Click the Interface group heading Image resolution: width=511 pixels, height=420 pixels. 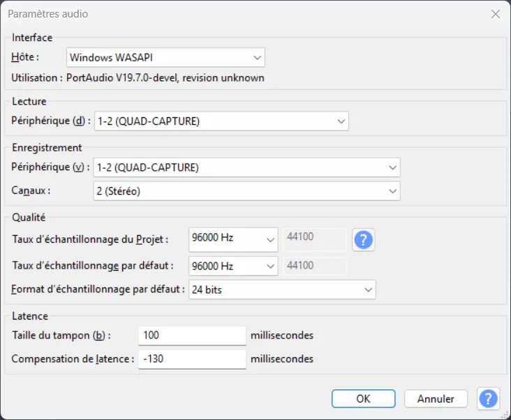point(32,38)
